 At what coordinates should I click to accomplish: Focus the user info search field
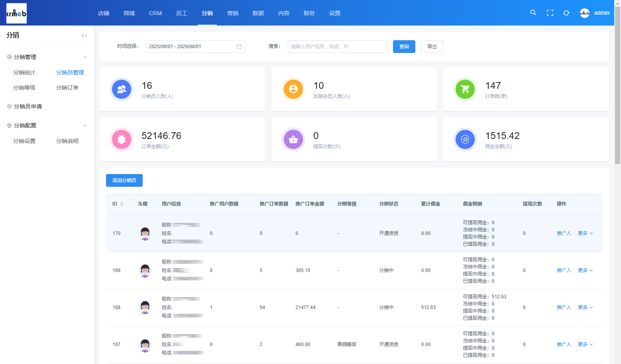tap(338, 47)
